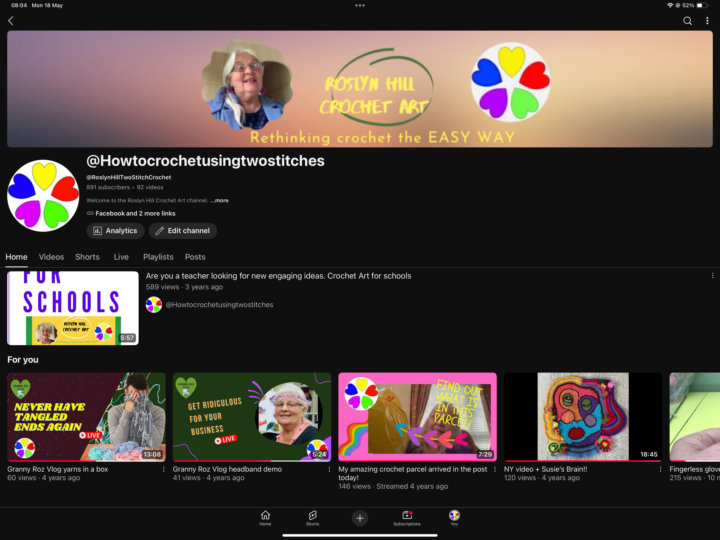Switch to the Shorts tab

87,257
